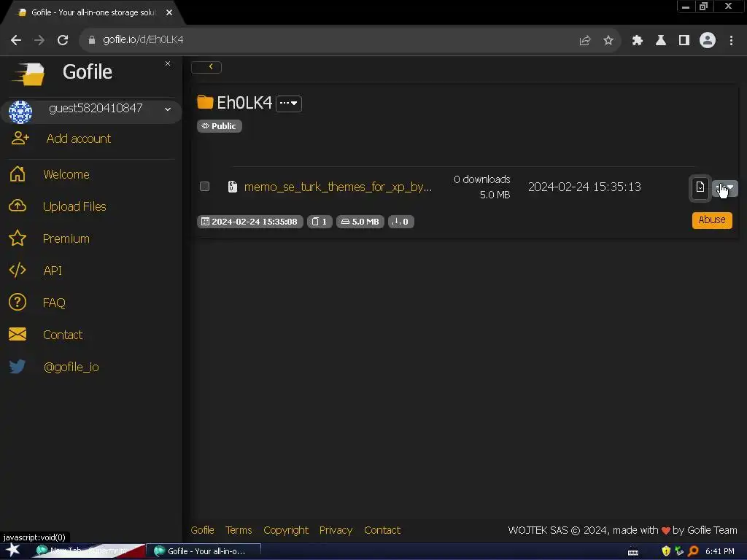Close the Gofile browser tab
This screenshot has height=560, width=747.
pyautogui.click(x=169, y=13)
